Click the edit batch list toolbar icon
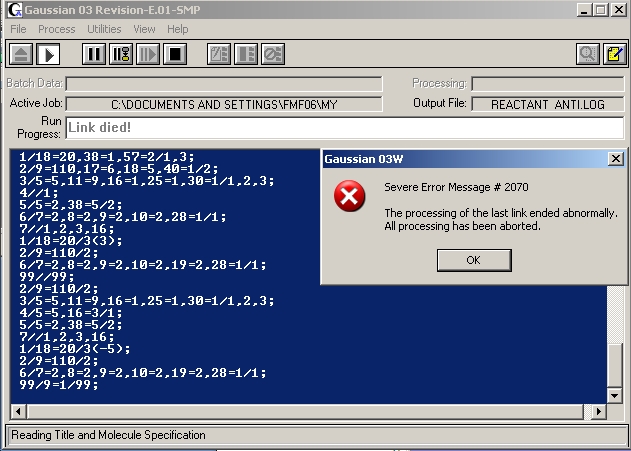The image size is (631, 451). click(x=219, y=54)
